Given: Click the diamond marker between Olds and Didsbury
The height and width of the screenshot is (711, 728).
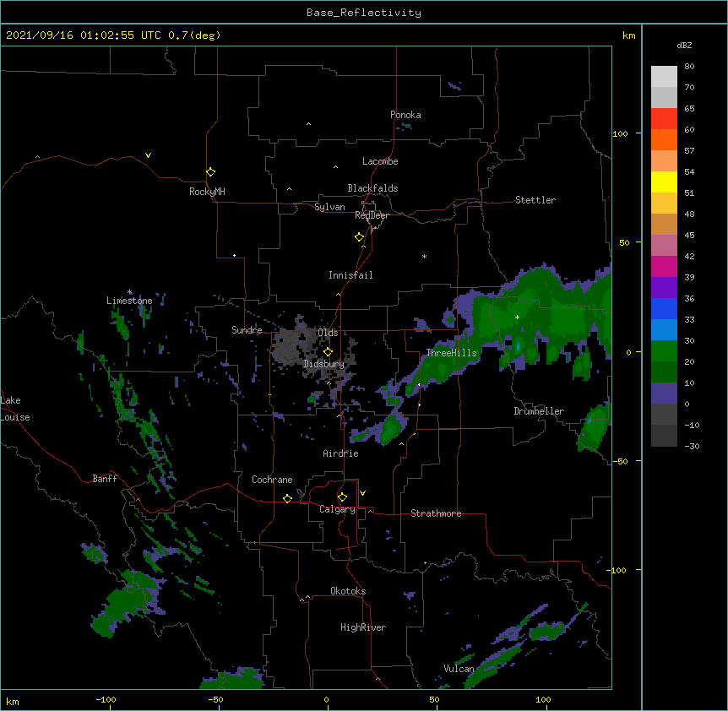Looking at the screenshot, I should (x=328, y=351).
